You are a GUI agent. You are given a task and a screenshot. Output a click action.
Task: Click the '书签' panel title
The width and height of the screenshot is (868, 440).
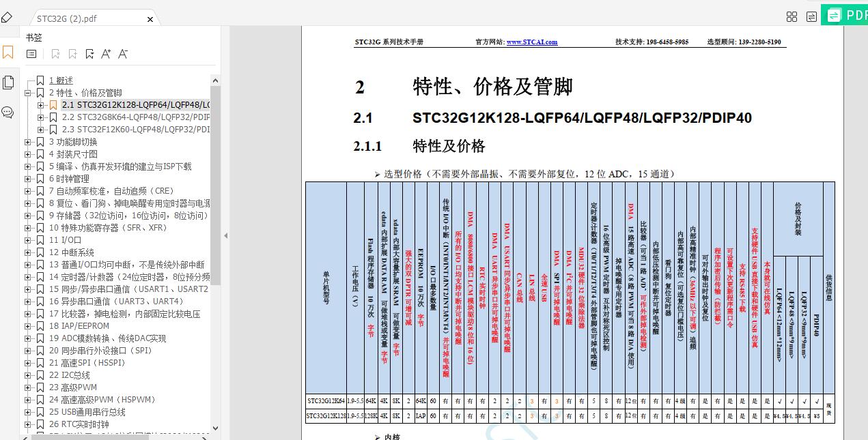tap(34, 38)
